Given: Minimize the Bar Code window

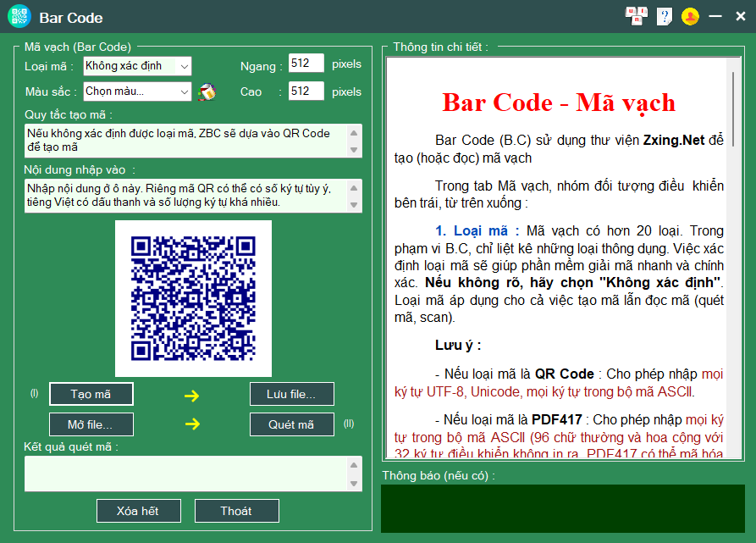Looking at the screenshot, I should 715,16.
